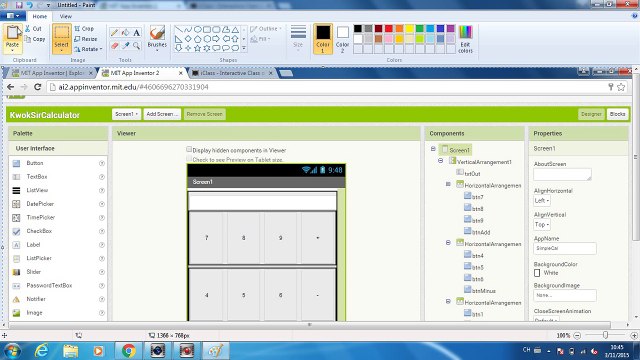640x360 pixels.
Task: Click the AboutScreen text box
Action: coord(562,174)
